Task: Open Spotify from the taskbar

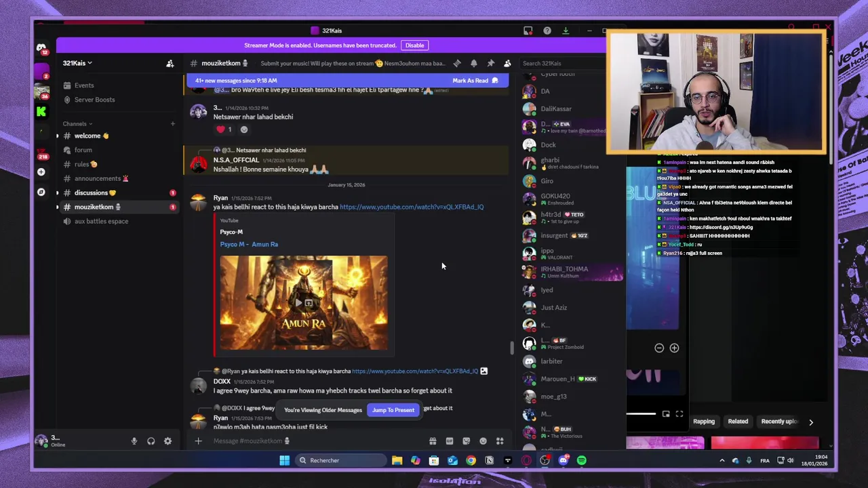Action: 582,461
